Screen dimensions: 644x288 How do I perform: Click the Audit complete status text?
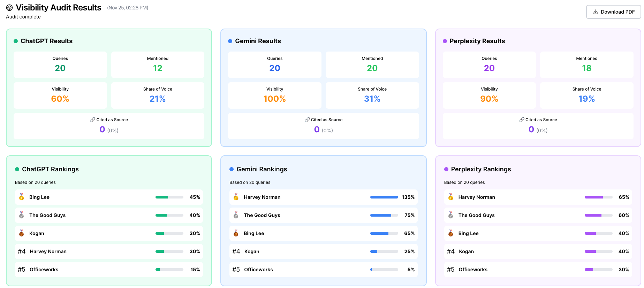coord(23,17)
